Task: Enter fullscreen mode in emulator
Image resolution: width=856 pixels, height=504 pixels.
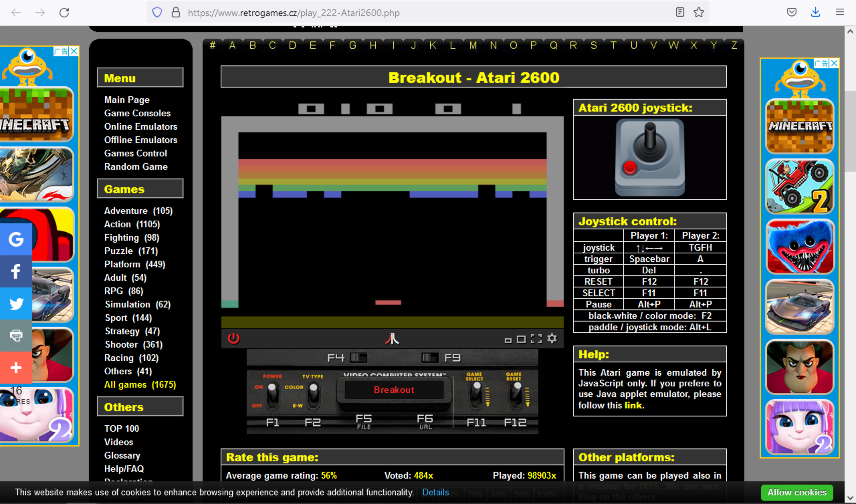Action: point(536,338)
